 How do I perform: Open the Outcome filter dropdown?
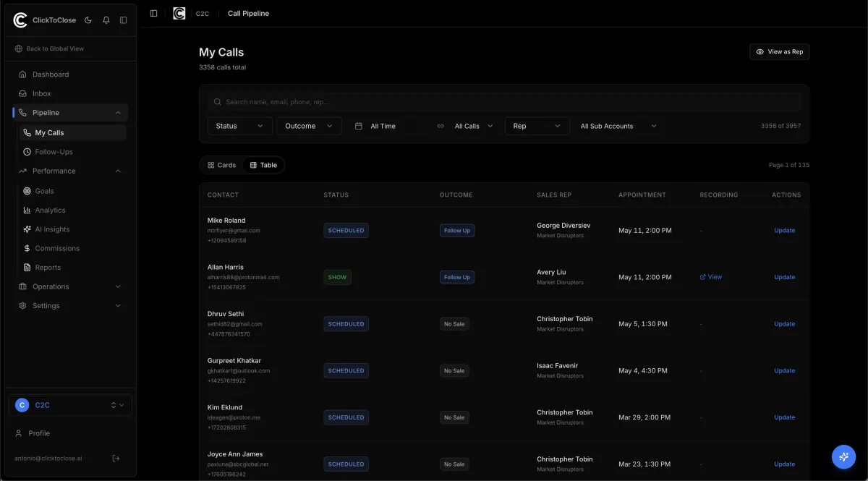pos(309,126)
